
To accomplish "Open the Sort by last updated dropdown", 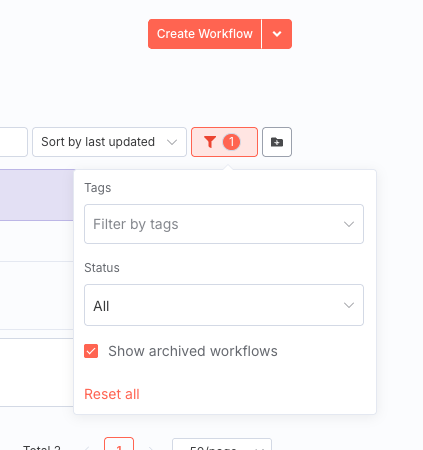I will [x=109, y=142].
